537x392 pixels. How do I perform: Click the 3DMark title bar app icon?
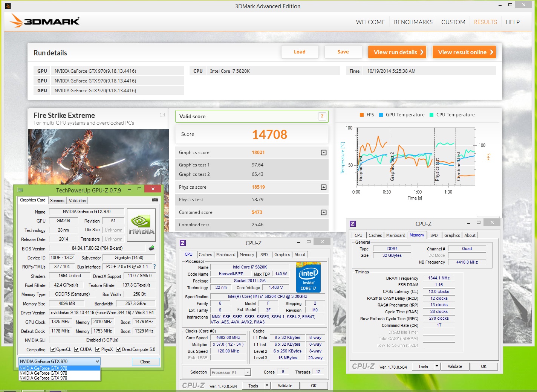tap(8, 6)
